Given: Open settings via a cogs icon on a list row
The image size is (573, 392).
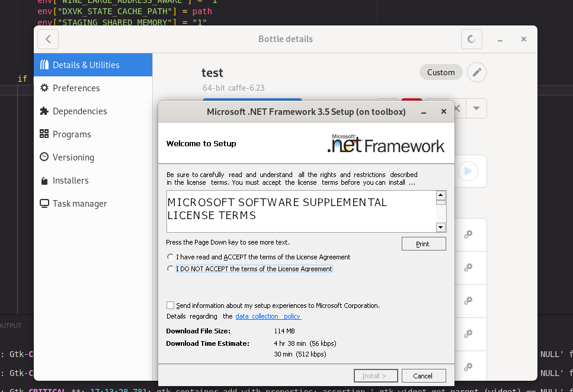Looking at the screenshot, I should [469, 234].
